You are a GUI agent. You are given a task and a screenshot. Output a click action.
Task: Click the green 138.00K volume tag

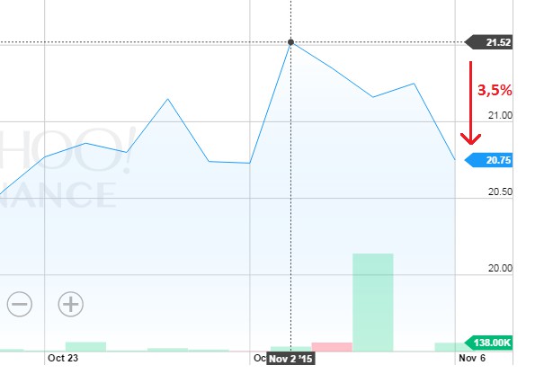click(x=489, y=343)
